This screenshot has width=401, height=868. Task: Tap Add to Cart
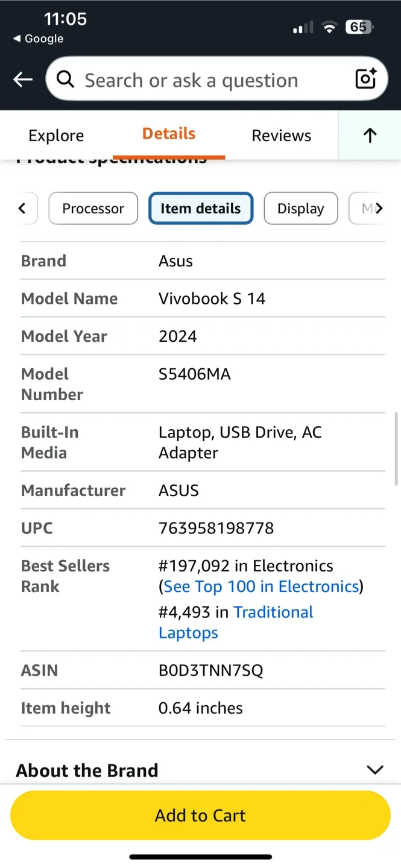pos(200,815)
